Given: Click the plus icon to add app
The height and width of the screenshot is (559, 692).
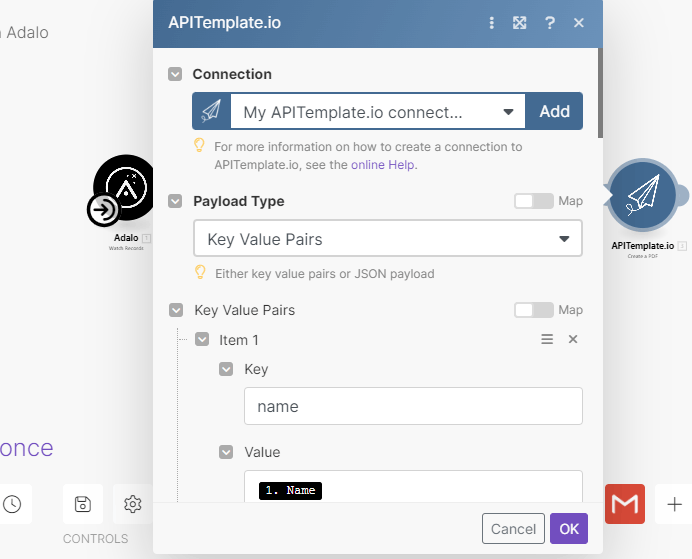Looking at the screenshot, I should tap(674, 504).
